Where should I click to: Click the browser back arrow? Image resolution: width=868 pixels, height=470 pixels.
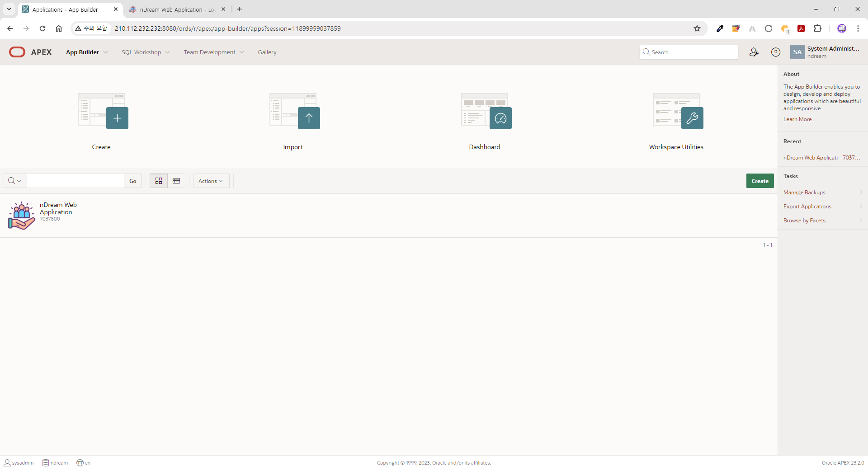click(10, 28)
